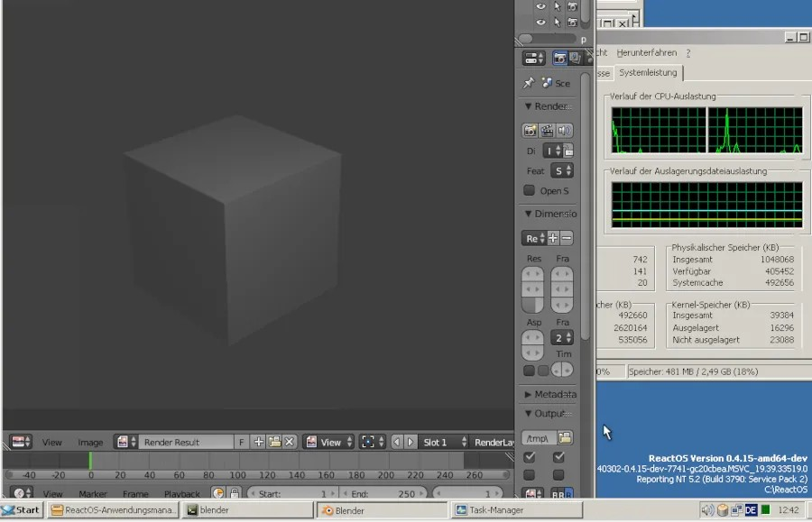Open the Image menu in image editor
Viewport: 812px width, 522px height.
click(x=90, y=442)
